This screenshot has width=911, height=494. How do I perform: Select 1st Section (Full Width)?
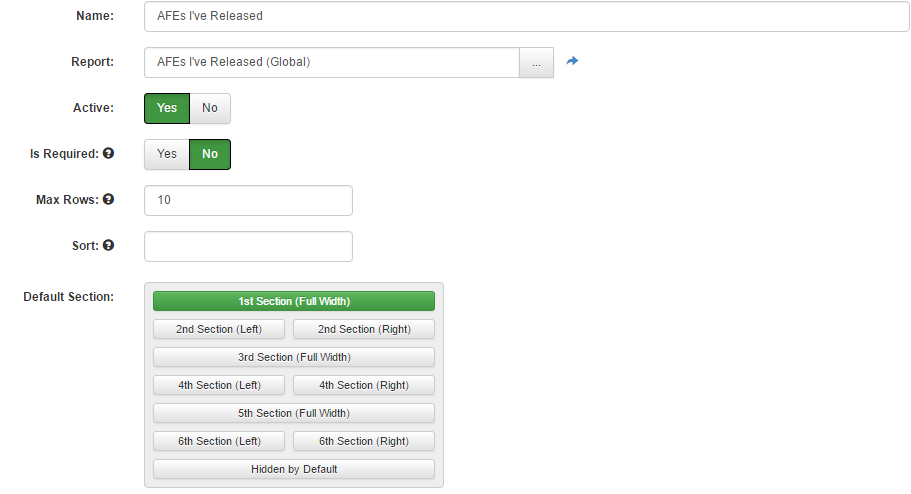294,301
